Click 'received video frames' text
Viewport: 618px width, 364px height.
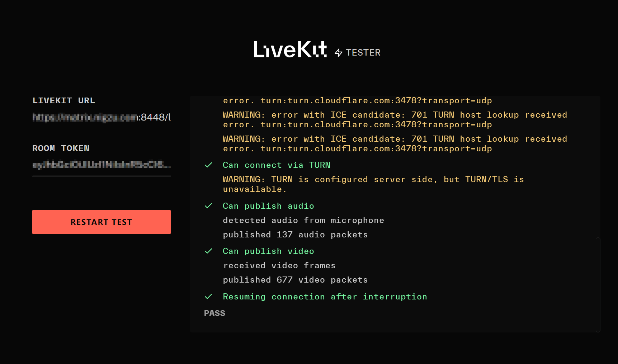(x=279, y=265)
